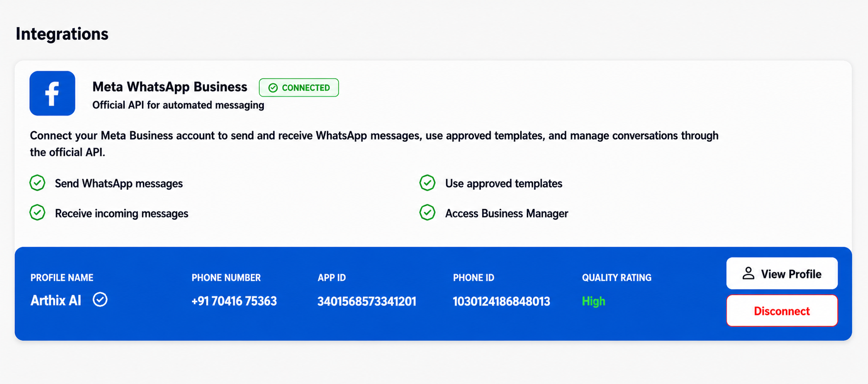Click 'Access Business Manager' feature text

[507, 213]
